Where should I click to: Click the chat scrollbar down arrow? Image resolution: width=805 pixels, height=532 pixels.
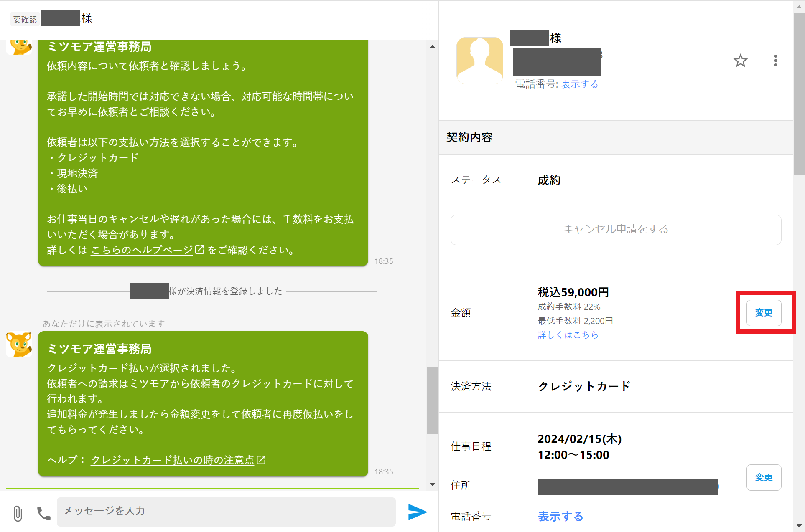pyautogui.click(x=432, y=484)
